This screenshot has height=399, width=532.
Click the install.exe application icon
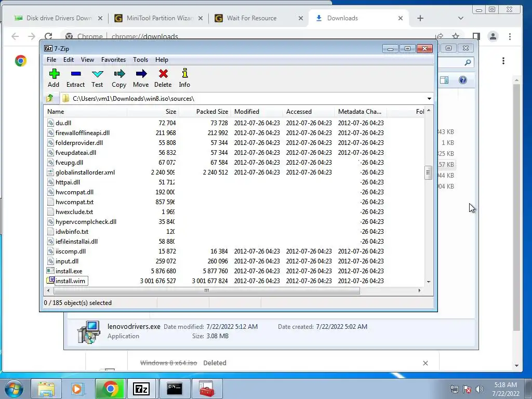click(50, 271)
